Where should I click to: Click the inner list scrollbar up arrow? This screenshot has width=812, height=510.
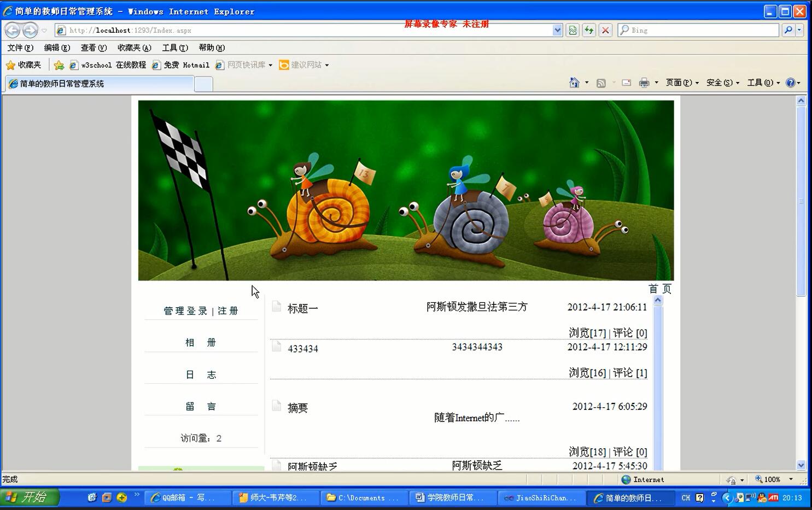658,300
